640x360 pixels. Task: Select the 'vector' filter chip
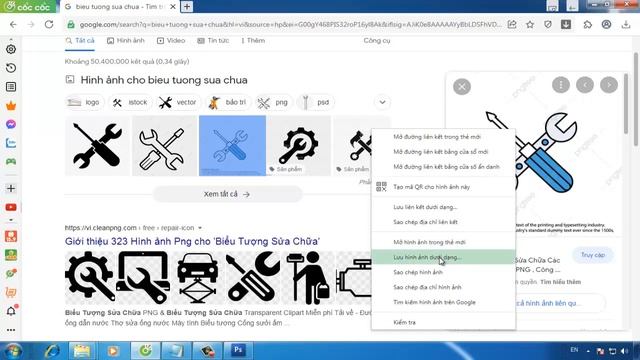tap(178, 102)
